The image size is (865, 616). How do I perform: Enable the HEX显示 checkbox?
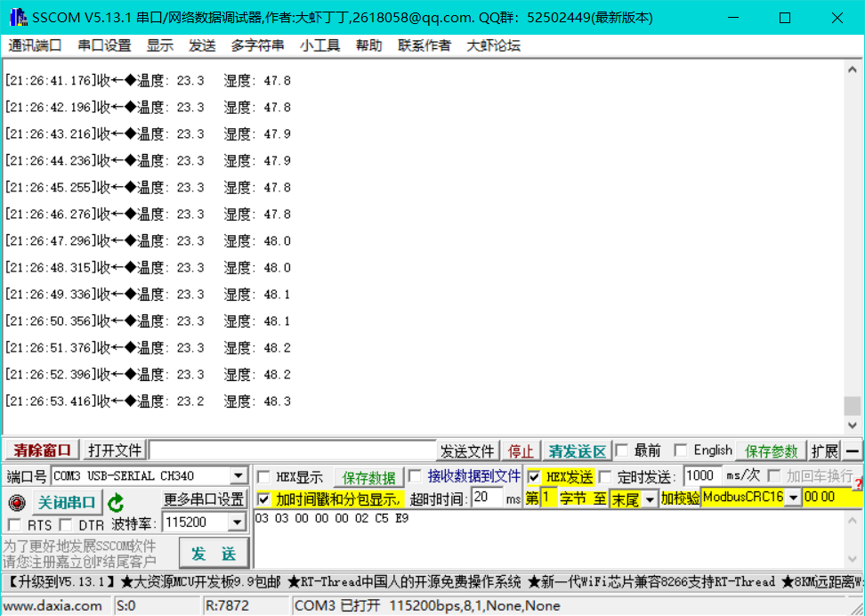tap(262, 477)
